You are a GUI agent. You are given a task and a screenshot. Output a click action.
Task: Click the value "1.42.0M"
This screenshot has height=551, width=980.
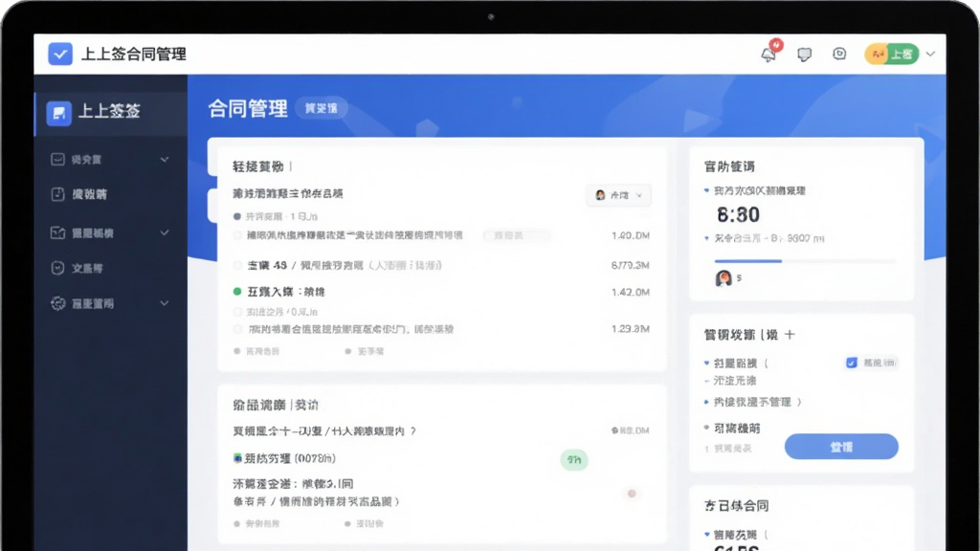pos(630,292)
